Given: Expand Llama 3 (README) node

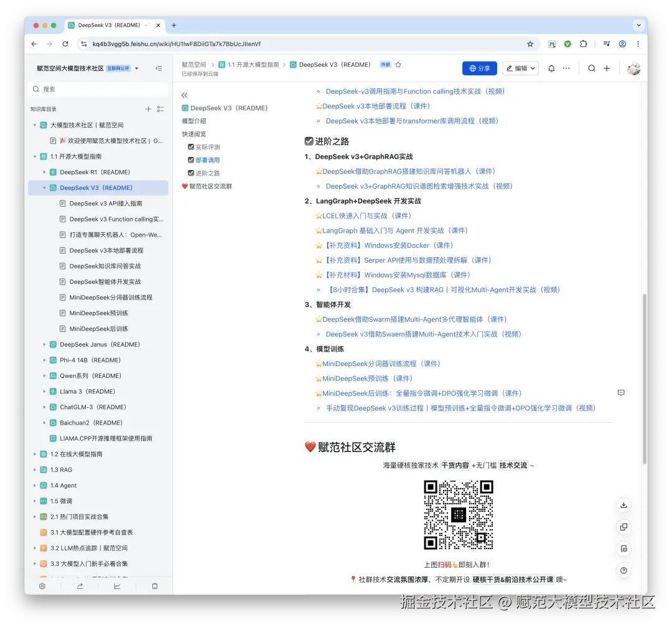Looking at the screenshot, I should 44,392.
